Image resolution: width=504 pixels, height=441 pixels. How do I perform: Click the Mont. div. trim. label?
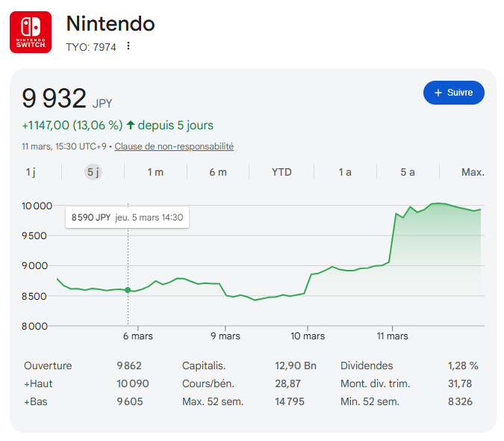pyautogui.click(x=376, y=383)
